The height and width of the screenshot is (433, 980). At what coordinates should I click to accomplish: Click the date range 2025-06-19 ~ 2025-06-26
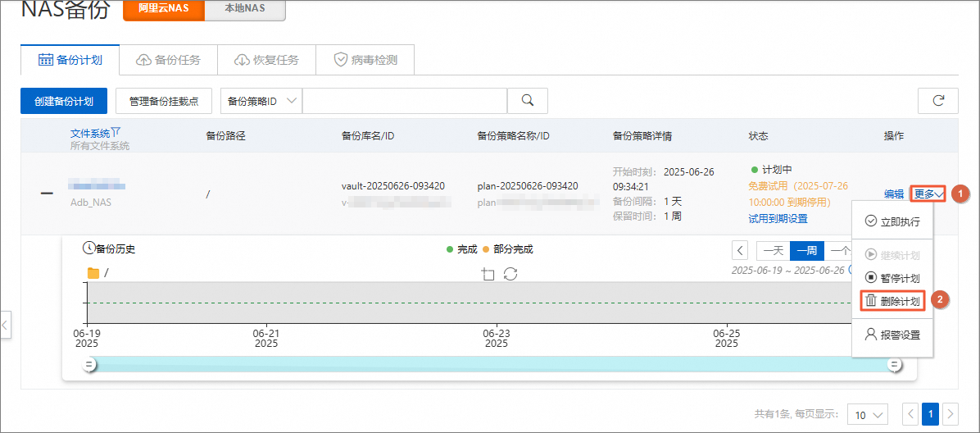click(788, 271)
